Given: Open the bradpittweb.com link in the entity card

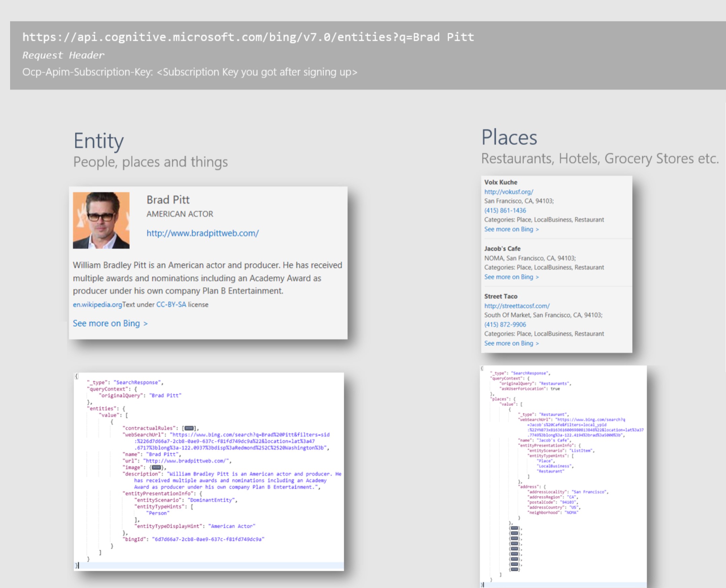Looking at the screenshot, I should (x=203, y=233).
